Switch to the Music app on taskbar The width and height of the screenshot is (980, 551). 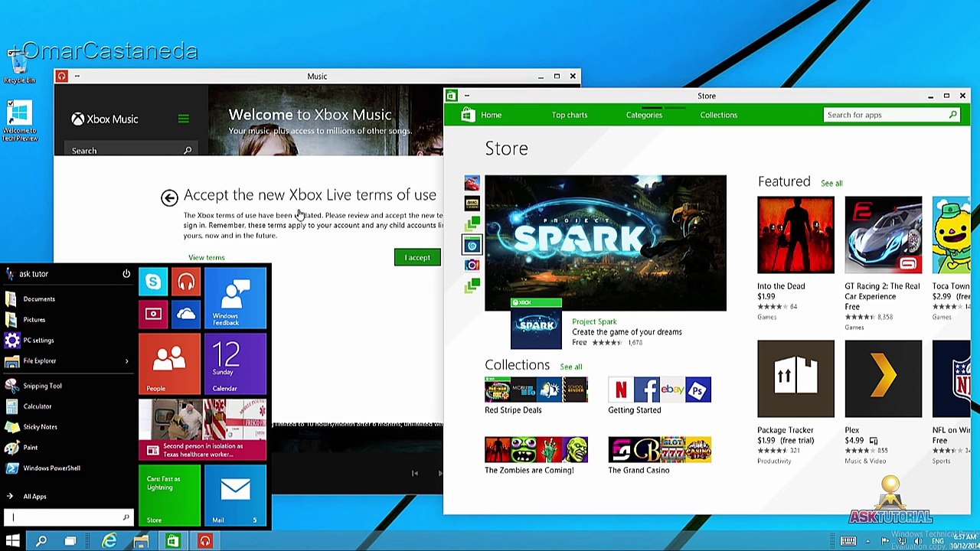coord(204,541)
